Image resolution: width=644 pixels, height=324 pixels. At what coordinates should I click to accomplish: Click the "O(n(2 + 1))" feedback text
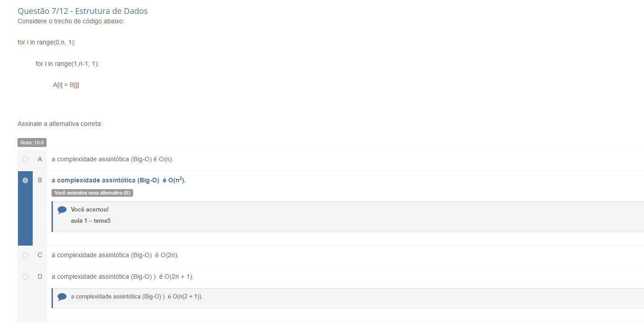click(137, 297)
